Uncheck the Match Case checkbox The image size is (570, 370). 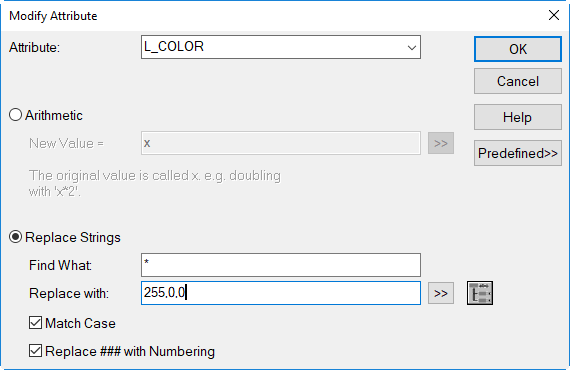click(x=35, y=323)
